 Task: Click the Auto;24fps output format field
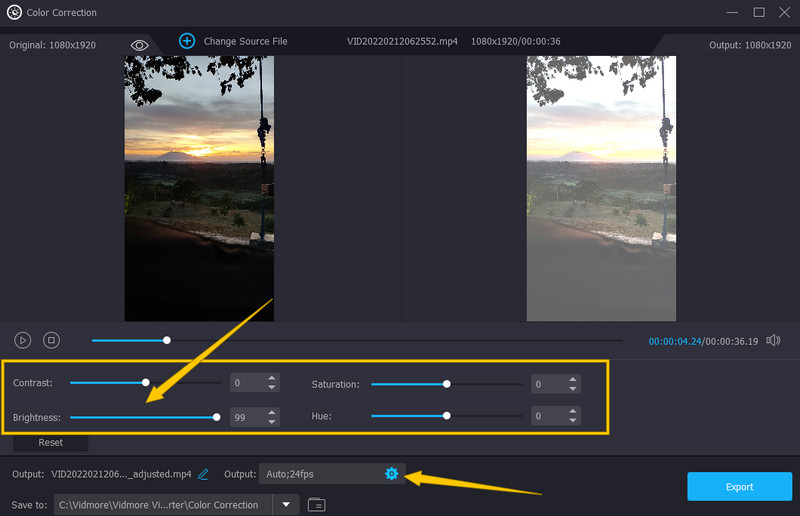click(332, 474)
